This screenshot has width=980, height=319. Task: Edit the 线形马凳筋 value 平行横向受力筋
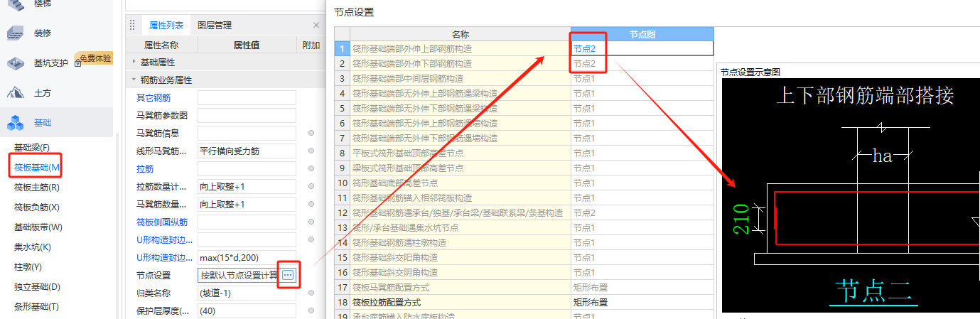[247, 151]
